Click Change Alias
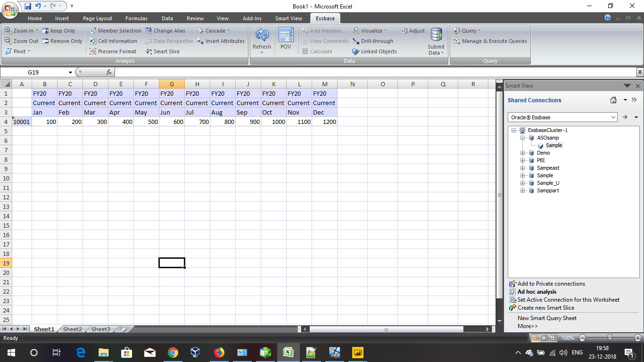The width and height of the screenshot is (644, 362). pyautogui.click(x=165, y=31)
